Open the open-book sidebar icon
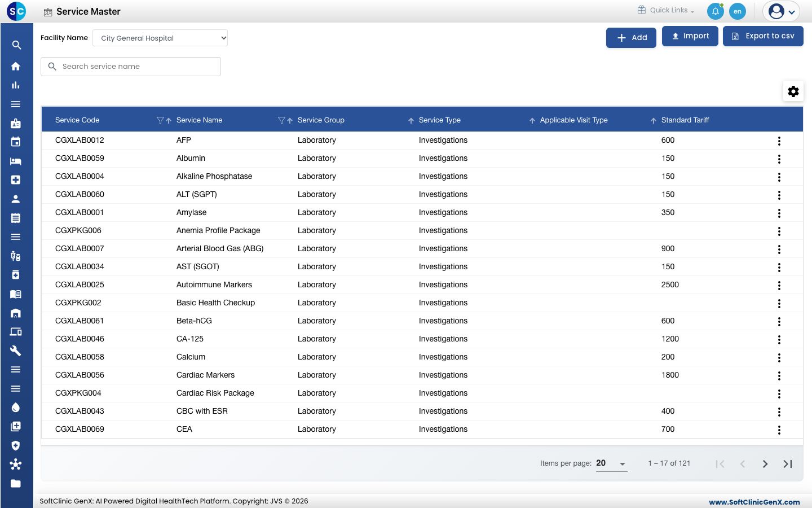Image resolution: width=812 pixels, height=508 pixels. pyautogui.click(x=16, y=294)
